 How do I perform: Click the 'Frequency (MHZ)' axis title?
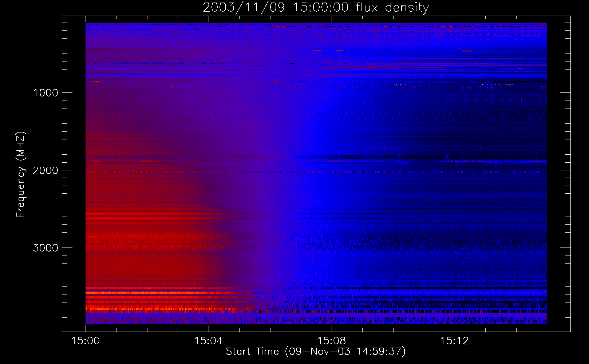[21, 174]
